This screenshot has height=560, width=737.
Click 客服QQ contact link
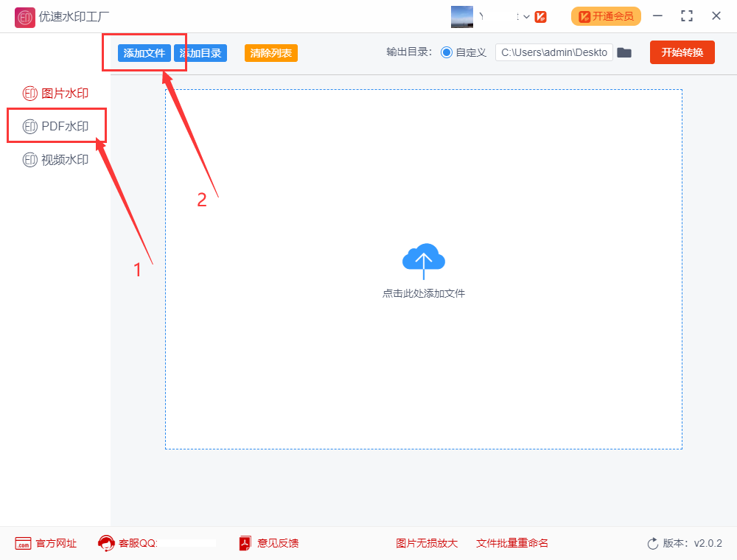138,543
